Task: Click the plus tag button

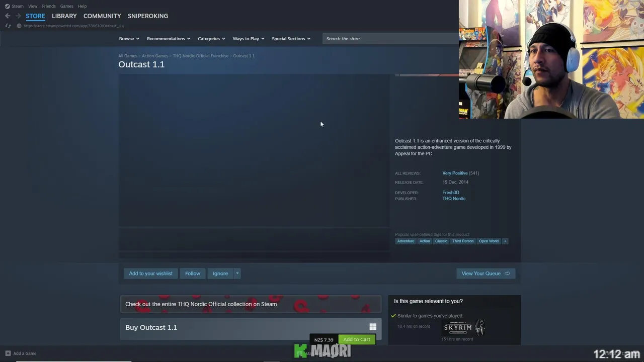Action: click(505, 241)
